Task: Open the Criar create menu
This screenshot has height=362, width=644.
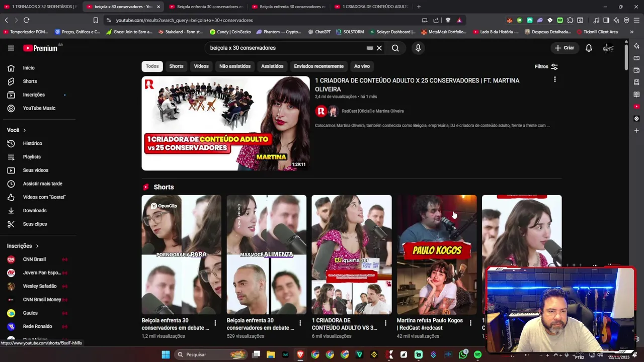Action: click(x=564, y=48)
